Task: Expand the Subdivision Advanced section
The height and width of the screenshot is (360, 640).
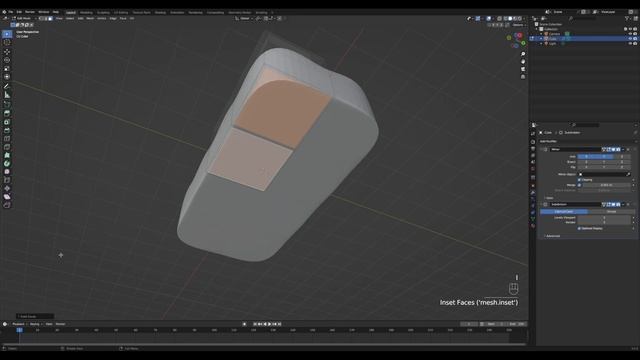Action: point(552,236)
